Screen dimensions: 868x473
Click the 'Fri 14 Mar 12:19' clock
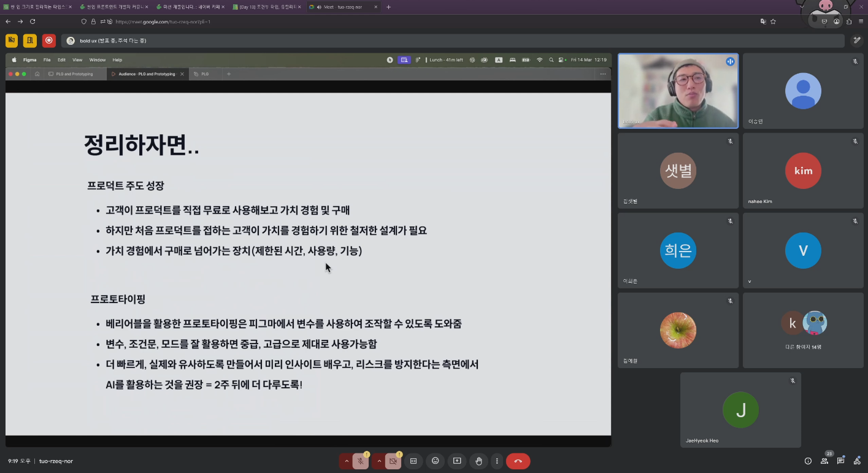[x=588, y=60]
